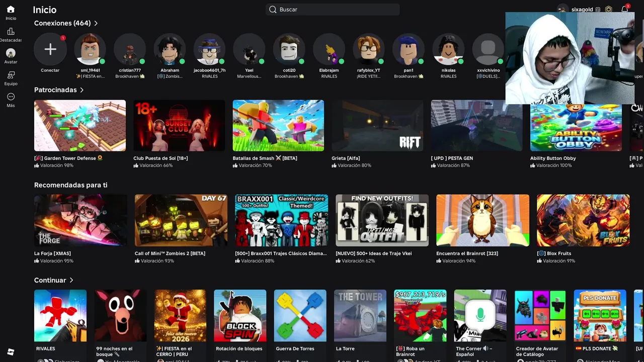Open pan1 friend avatar
This screenshot has height=362, width=644.
click(x=409, y=49)
